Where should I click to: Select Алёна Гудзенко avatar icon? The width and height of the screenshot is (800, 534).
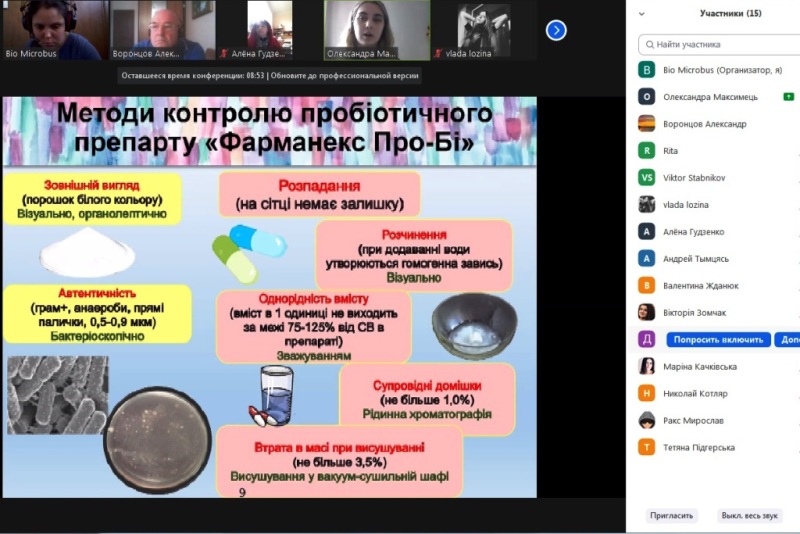point(646,232)
